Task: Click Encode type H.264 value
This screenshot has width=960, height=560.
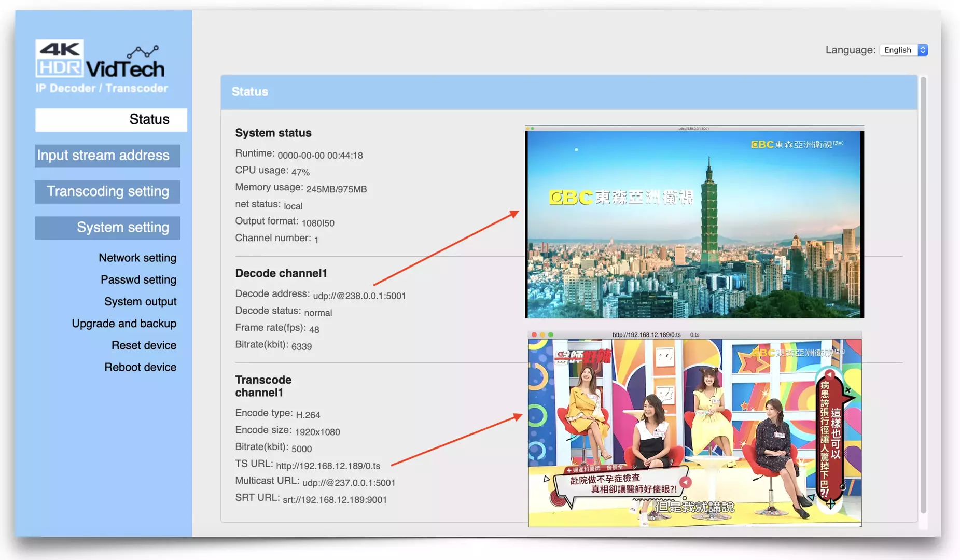Action: (308, 415)
